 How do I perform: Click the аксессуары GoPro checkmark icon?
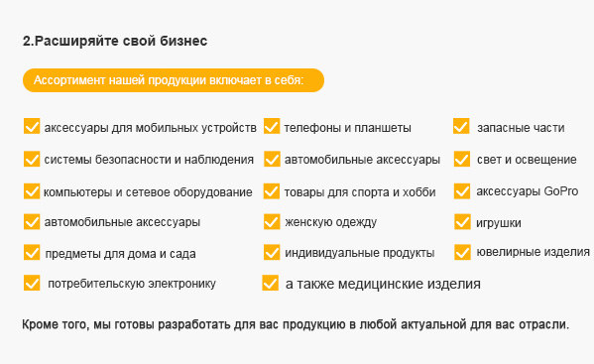462,191
